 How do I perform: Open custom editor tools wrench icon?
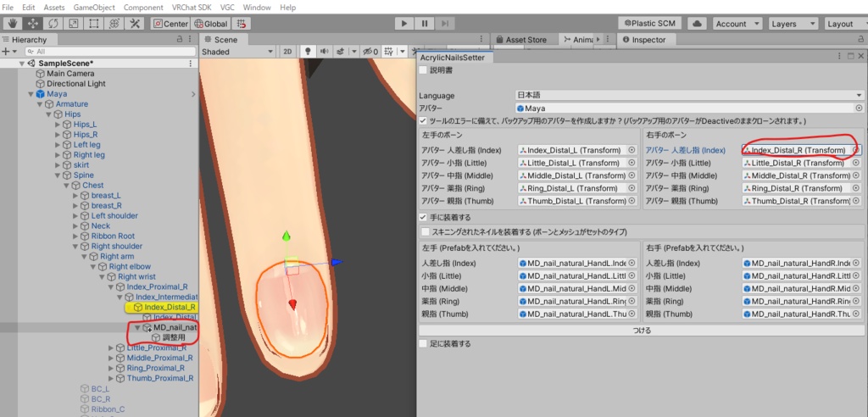click(x=135, y=24)
